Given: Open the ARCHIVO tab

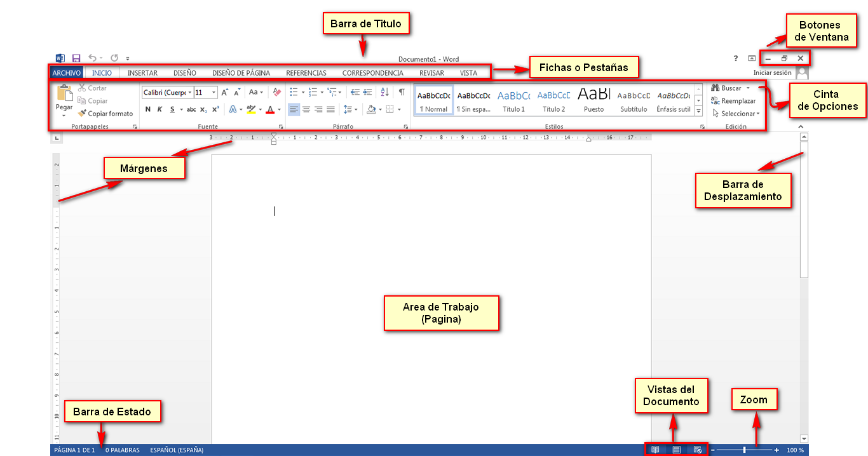Looking at the screenshot, I should 67,73.
